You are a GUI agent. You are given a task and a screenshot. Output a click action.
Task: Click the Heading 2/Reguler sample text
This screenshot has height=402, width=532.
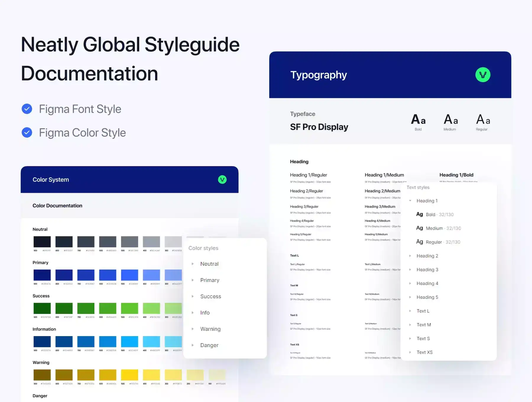pyautogui.click(x=306, y=191)
